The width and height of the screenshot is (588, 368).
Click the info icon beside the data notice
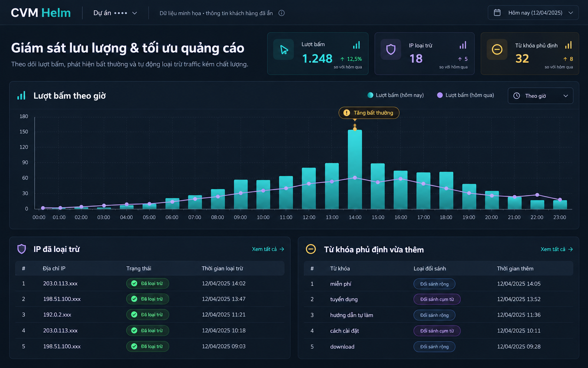(281, 13)
